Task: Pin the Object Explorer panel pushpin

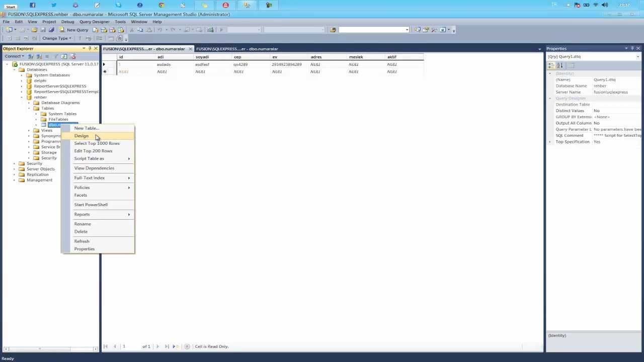Action: coord(90,48)
